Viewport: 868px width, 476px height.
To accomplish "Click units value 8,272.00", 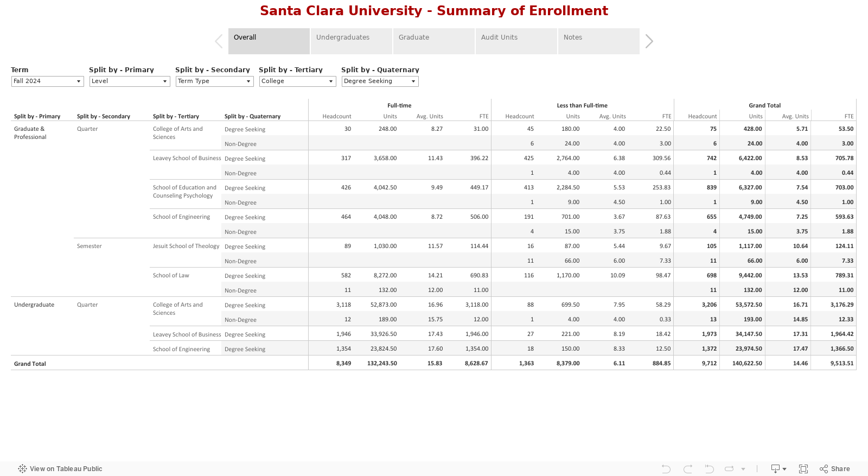I will pos(385,276).
